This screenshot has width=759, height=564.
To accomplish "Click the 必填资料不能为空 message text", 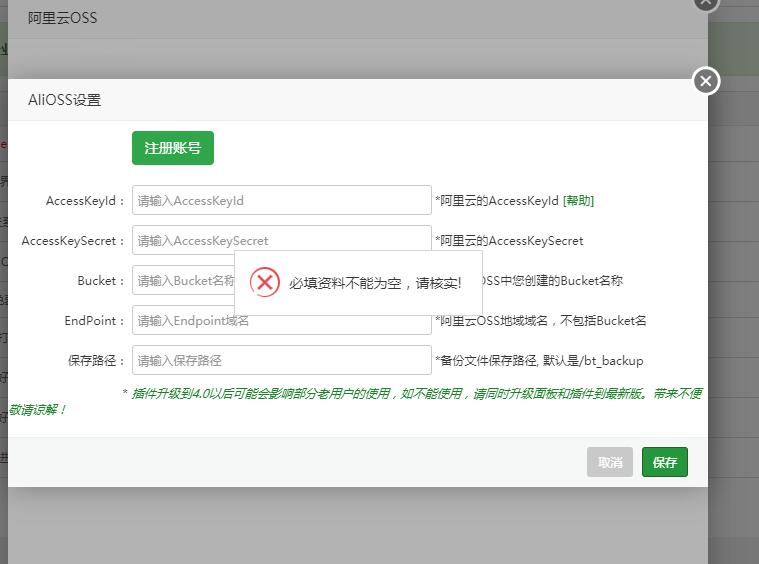I will (x=375, y=283).
